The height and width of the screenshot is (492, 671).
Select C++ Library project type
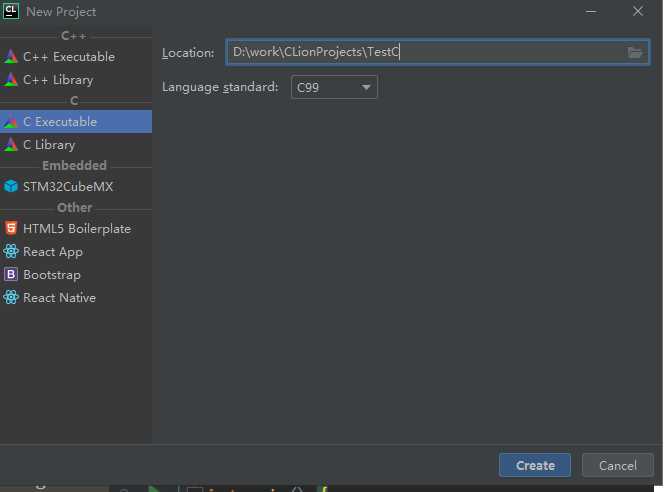point(76,80)
